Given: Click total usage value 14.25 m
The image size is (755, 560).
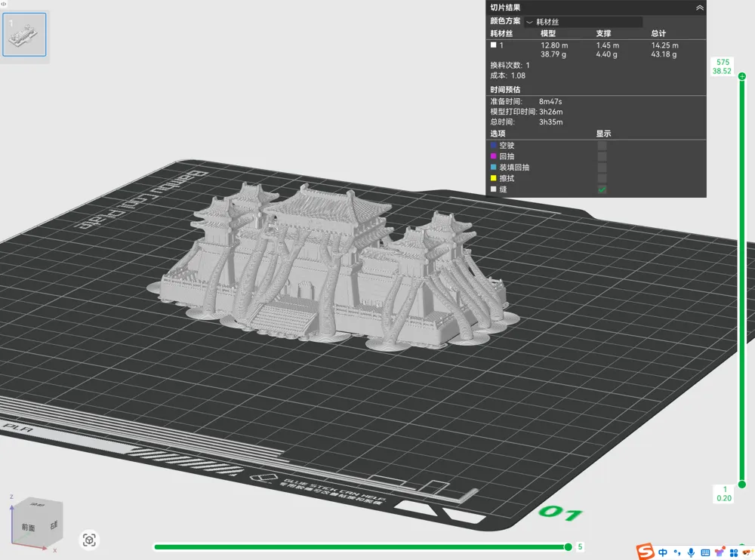Looking at the screenshot, I should (664, 45).
